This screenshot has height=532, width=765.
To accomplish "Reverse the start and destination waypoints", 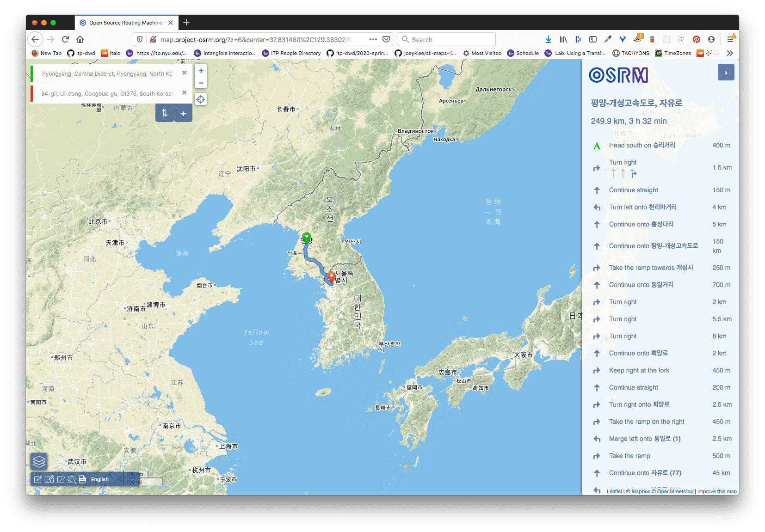I will [x=165, y=113].
